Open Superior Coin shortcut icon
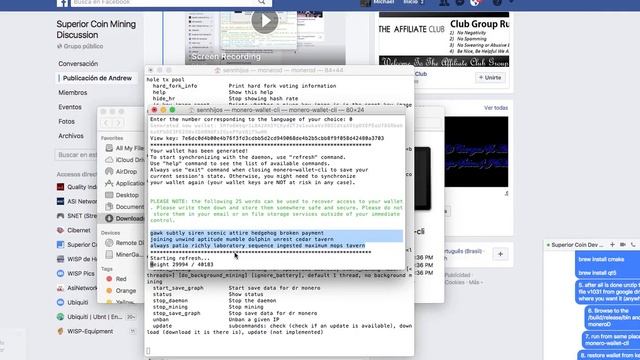Viewport: 640px width, 360px height. coord(60,244)
